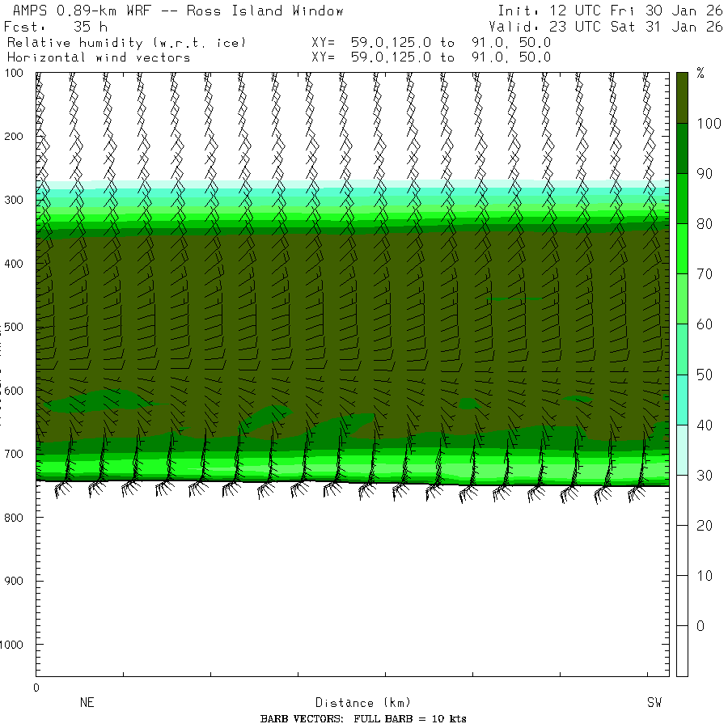The width and height of the screenshot is (728, 728).
Task: Click the 'Fcst: 35 h' forecast hour label
Action: (x=56, y=27)
